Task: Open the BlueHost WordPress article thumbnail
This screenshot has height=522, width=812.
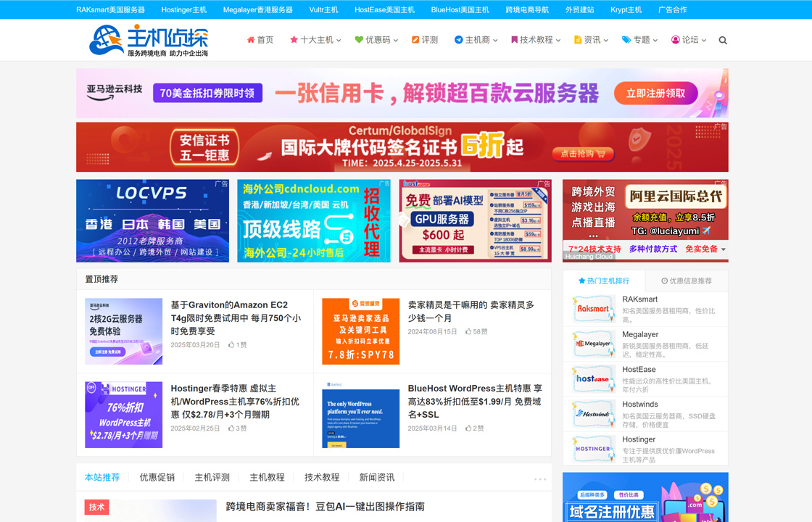Action: pyautogui.click(x=361, y=415)
